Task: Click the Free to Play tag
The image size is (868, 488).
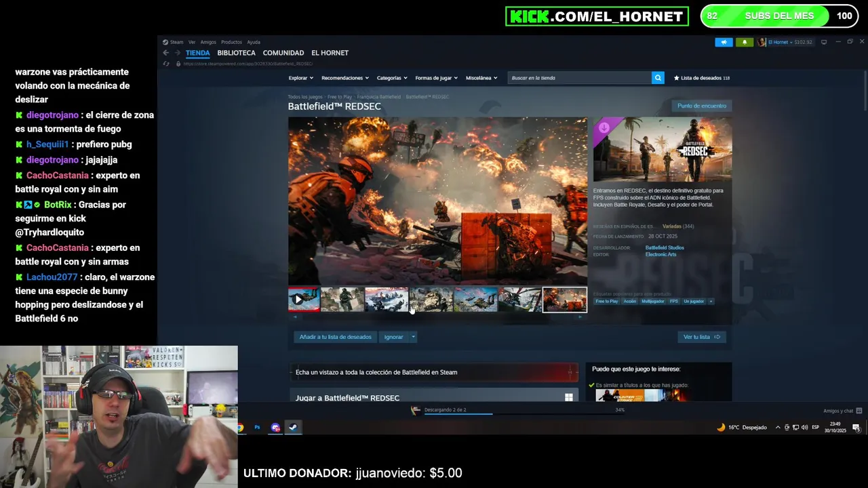Action: coord(607,301)
